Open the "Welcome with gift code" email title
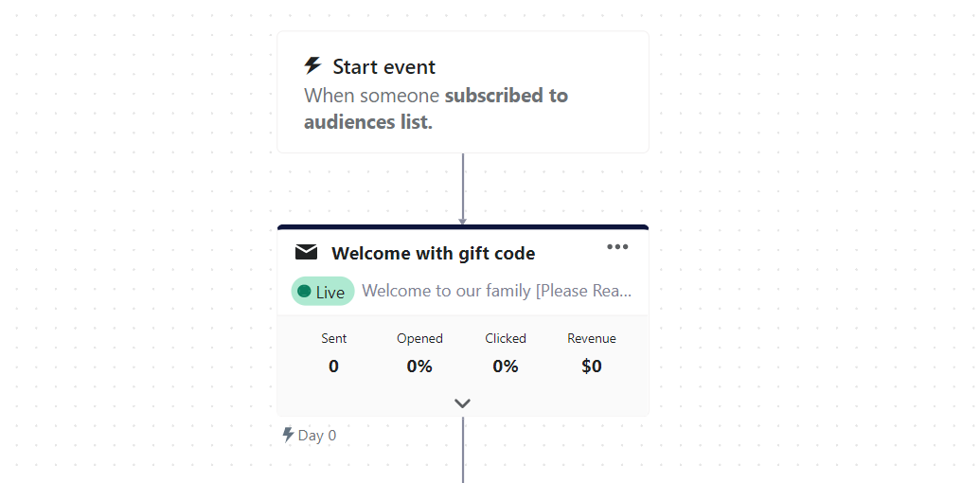 [x=433, y=254]
